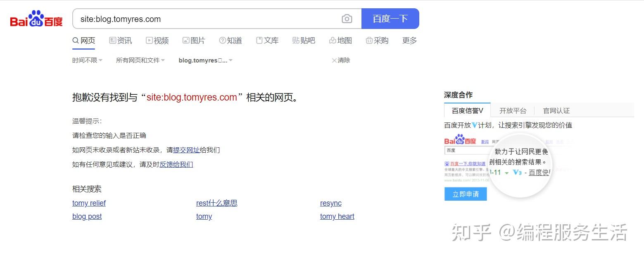The width and height of the screenshot is (644, 259).
Task: Open the 时间不限 time filter dropdown
Action: pos(87,60)
